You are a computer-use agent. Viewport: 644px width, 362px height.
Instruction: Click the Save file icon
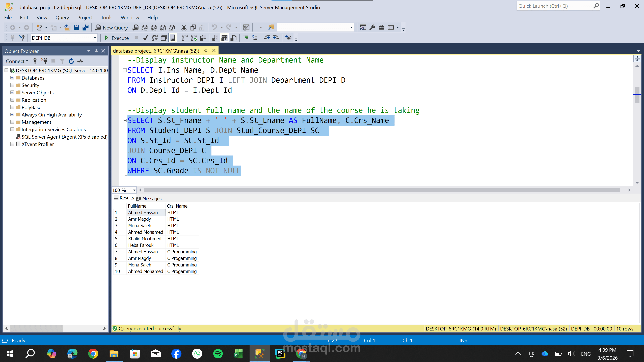tap(76, 27)
